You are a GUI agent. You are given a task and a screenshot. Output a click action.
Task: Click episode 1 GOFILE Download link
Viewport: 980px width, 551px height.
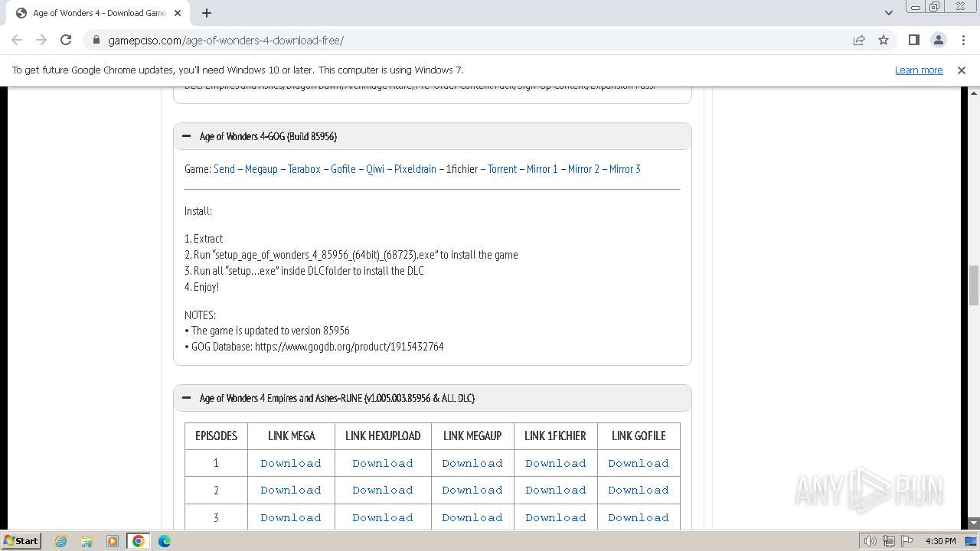pos(639,463)
